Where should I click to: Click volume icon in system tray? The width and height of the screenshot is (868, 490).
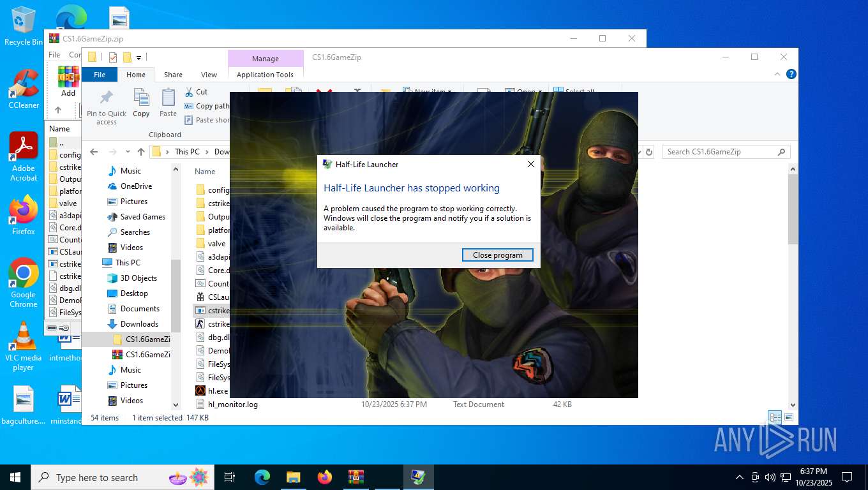click(770, 477)
